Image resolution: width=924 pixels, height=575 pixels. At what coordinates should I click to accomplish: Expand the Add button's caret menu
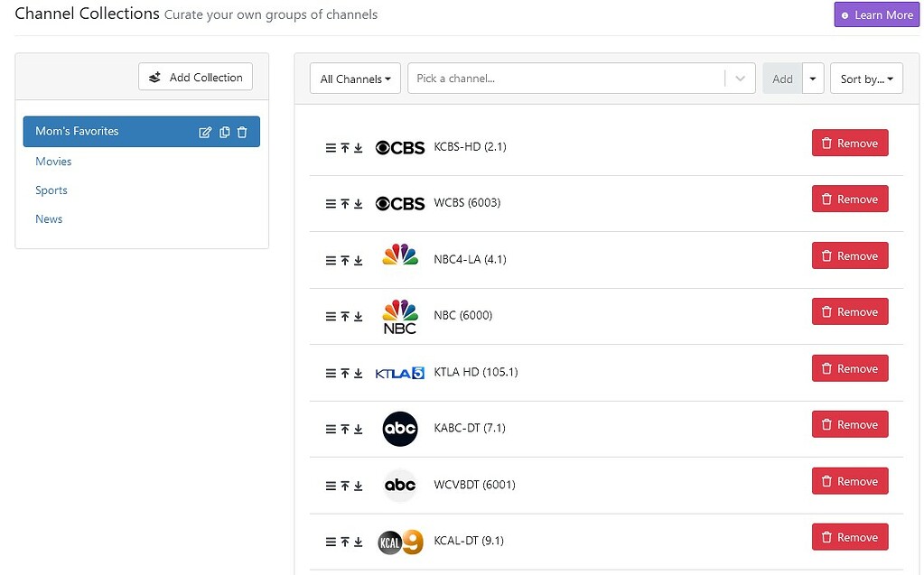[x=812, y=79]
